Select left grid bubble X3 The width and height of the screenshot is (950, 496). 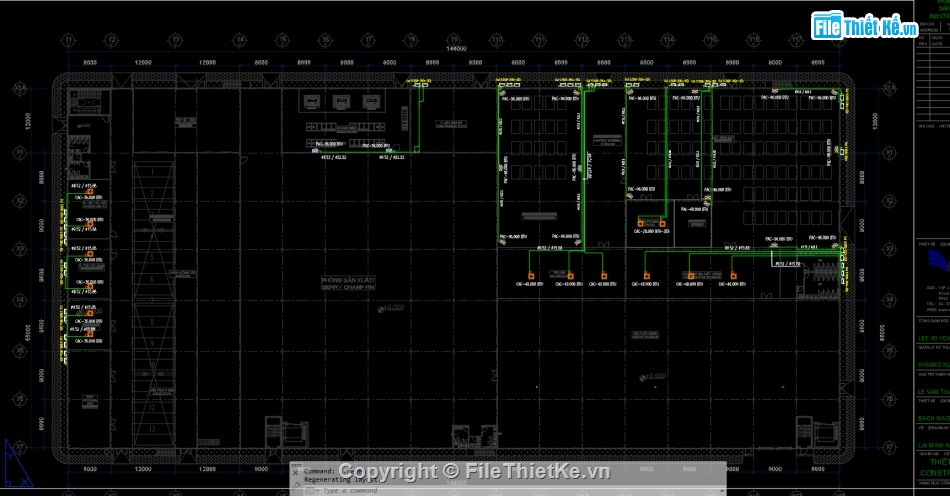tap(20, 249)
